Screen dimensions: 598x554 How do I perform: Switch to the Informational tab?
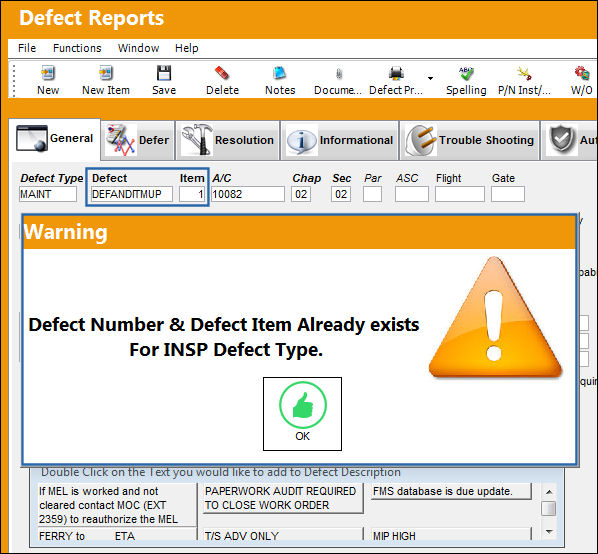pyautogui.click(x=339, y=140)
